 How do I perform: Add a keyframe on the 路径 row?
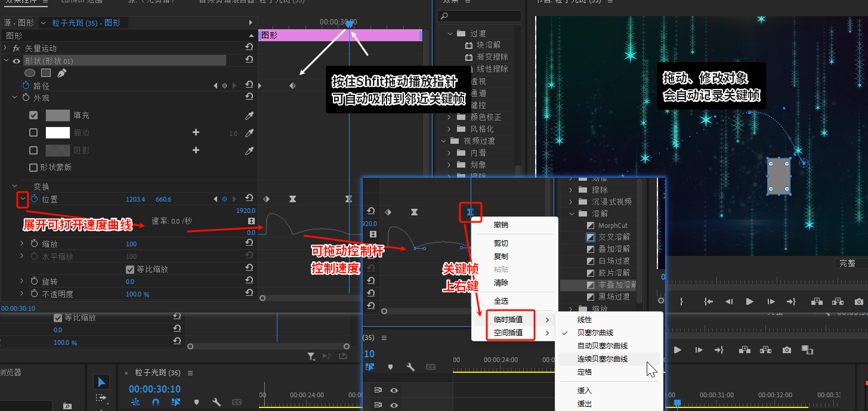224,86
